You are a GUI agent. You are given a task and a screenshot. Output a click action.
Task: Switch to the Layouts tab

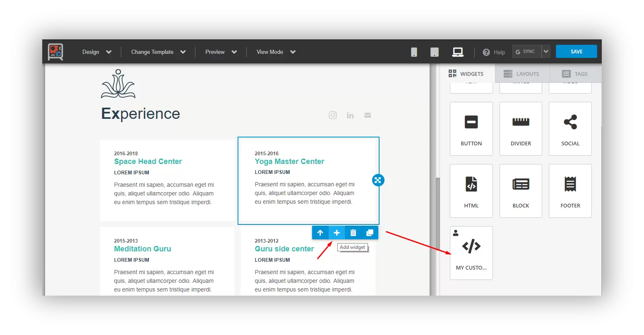(x=521, y=74)
